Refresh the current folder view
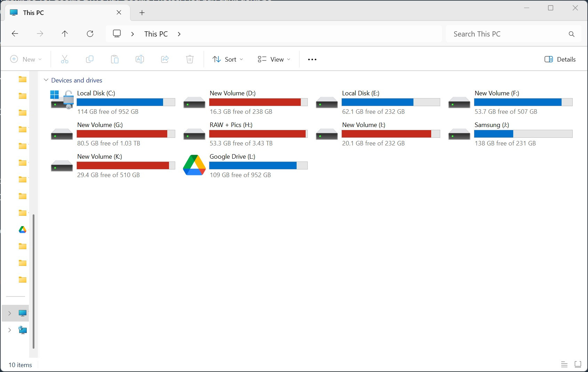The width and height of the screenshot is (588, 372). (x=90, y=34)
